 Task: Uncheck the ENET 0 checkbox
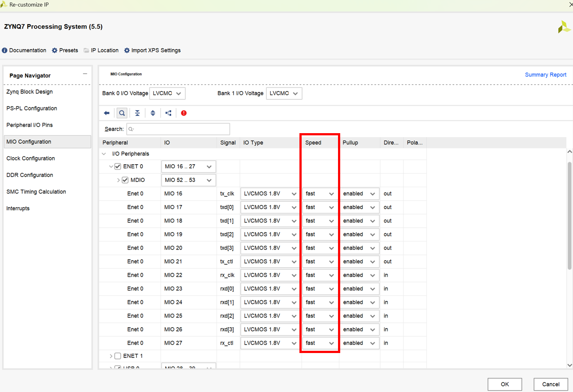pos(117,166)
